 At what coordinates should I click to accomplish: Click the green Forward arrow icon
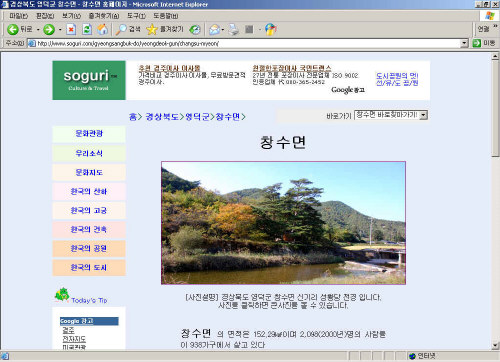49,29
